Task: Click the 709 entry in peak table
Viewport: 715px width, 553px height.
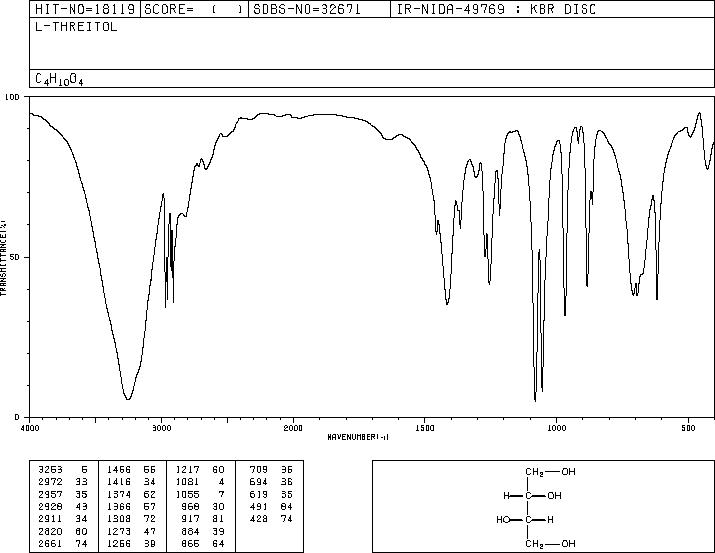Action: tap(259, 470)
